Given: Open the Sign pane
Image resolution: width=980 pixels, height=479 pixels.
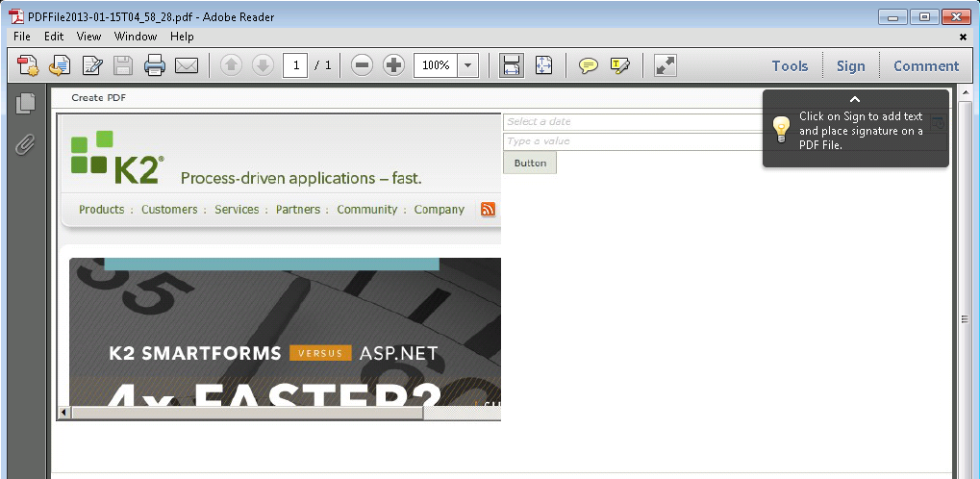Looking at the screenshot, I should tap(850, 65).
